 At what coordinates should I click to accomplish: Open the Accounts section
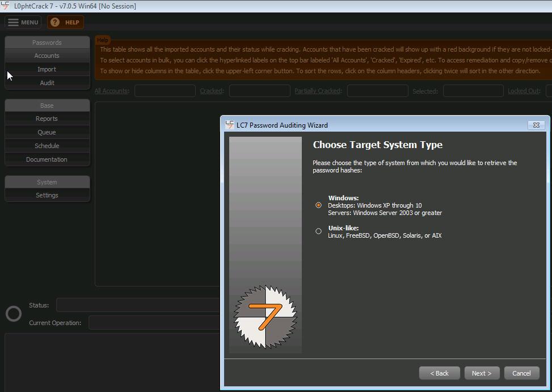click(x=47, y=56)
